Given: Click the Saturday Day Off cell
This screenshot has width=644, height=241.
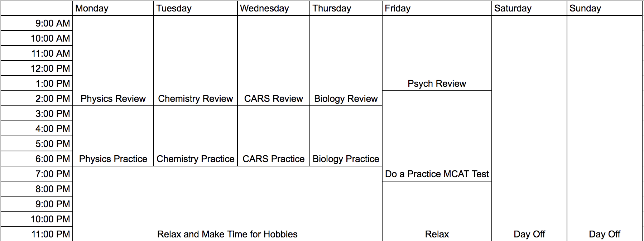Looking at the screenshot, I should click(529, 128).
